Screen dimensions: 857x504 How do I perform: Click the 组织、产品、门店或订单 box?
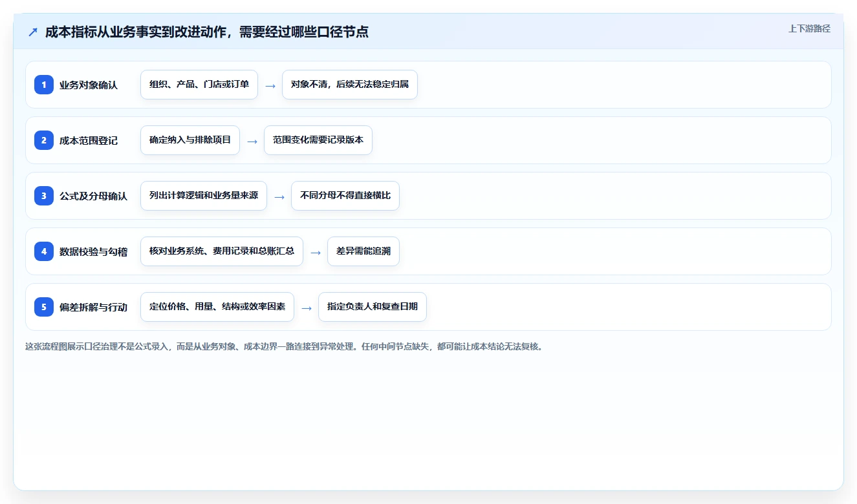pos(199,85)
